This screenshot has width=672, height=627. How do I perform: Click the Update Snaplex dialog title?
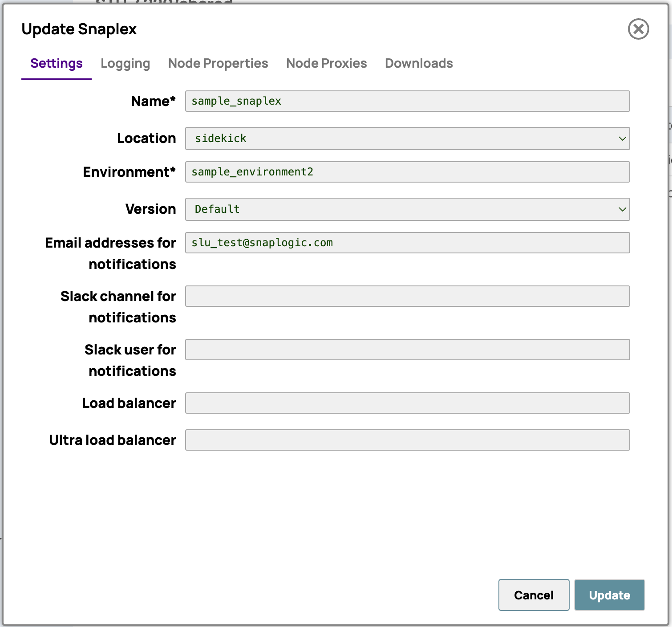click(79, 29)
